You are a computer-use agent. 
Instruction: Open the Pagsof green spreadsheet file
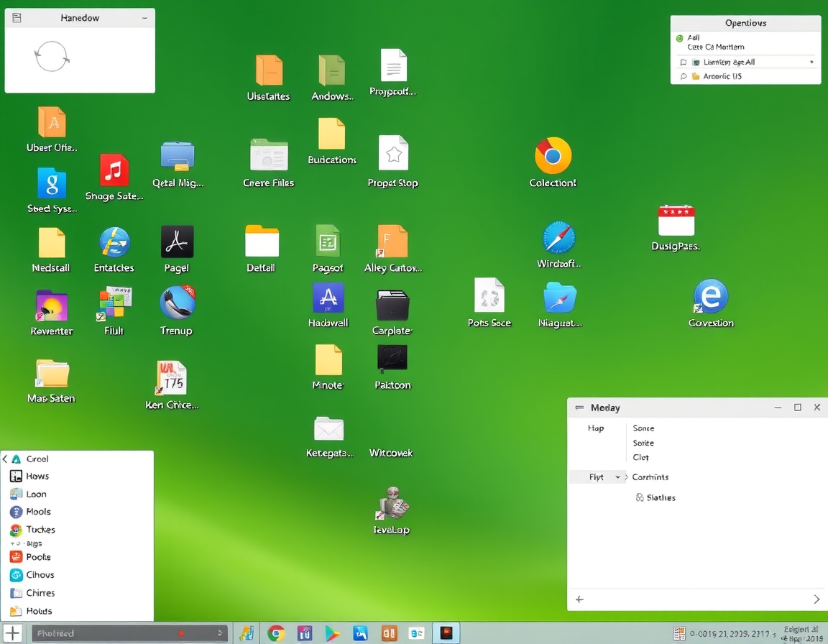pyautogui.click(x=328, y=241)
